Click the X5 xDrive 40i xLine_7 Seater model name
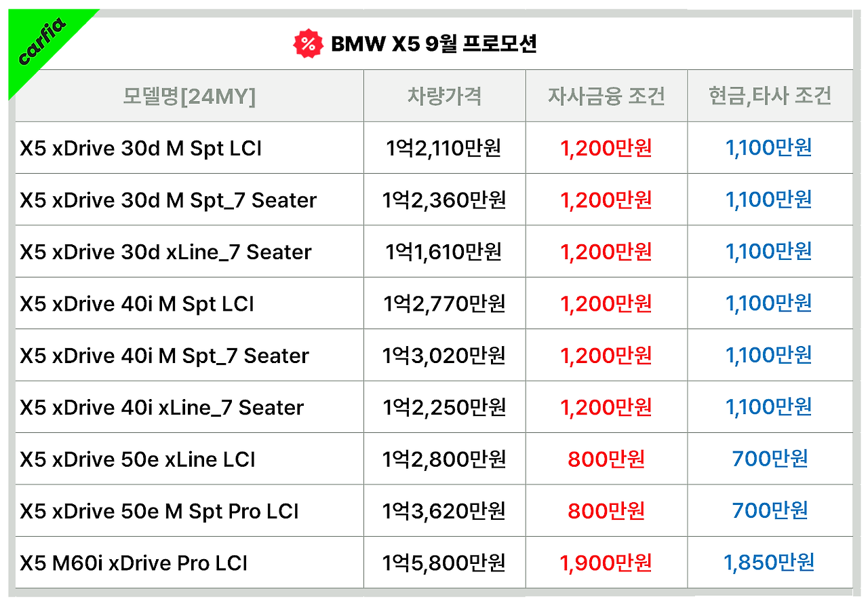 (x=162, y=407)
